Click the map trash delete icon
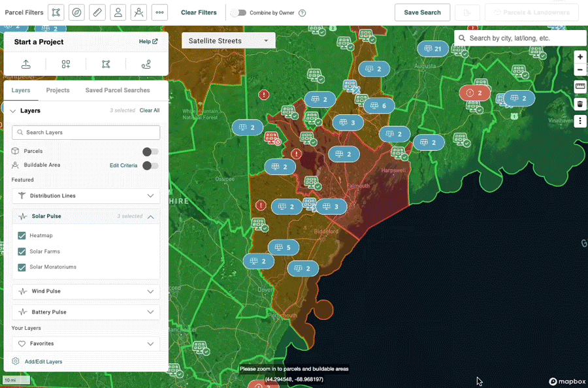This screenshot has height=388, width=588. (x=580, y=104)
